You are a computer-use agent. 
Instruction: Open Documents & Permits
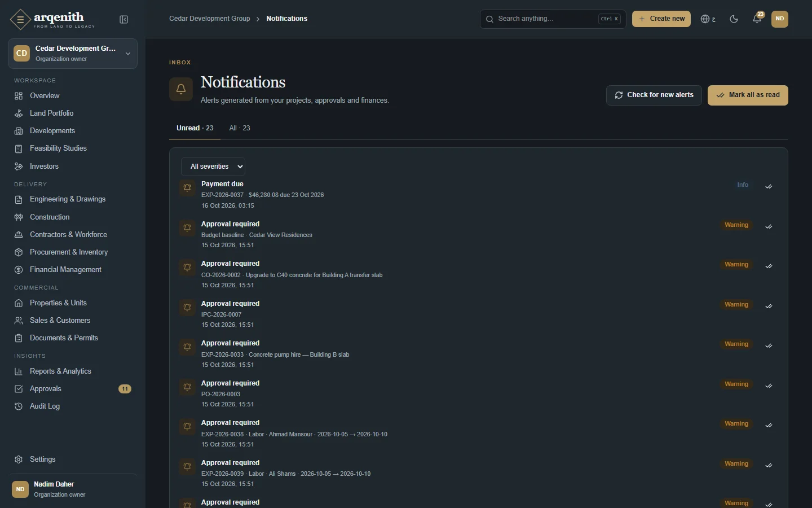point(73,338)
